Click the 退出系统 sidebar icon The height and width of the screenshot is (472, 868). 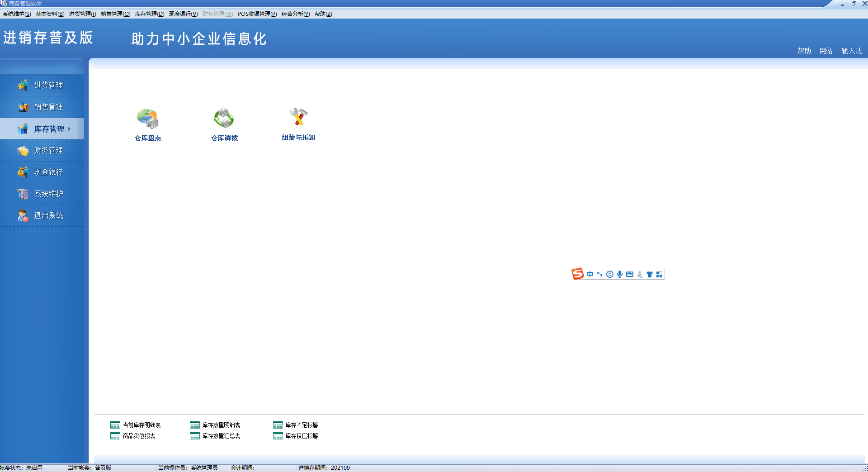(23, 216)
